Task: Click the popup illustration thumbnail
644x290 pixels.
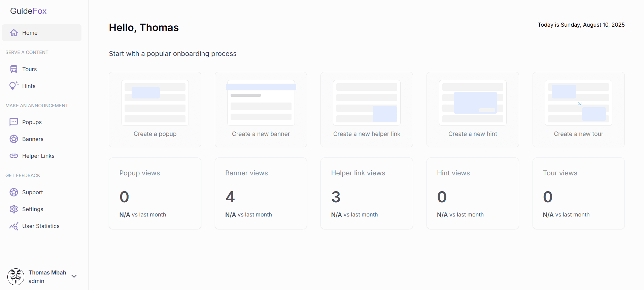Action: pos(155,103)
